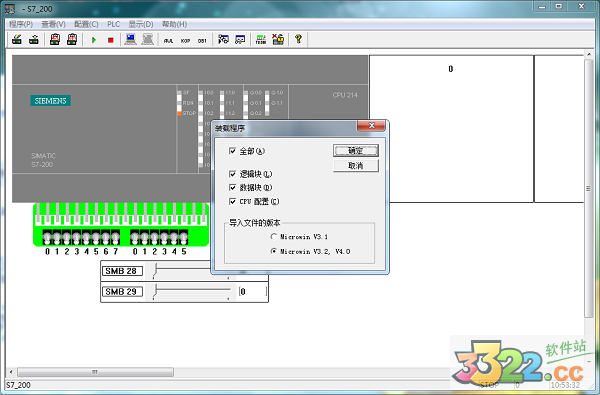Click the yellow question mark help icon
The height and width of the screenshot is (395, 600).
coord(298,39)
